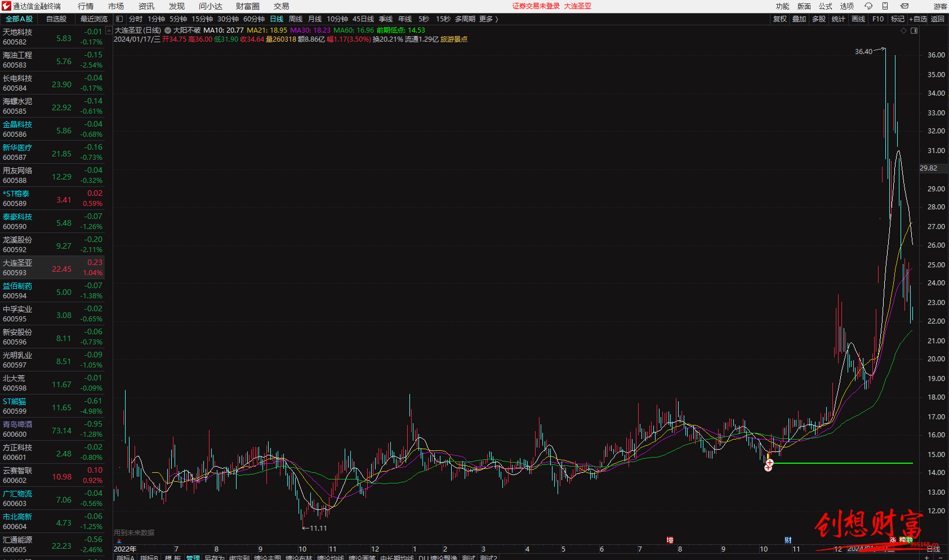Switch to the 指标A bottom tab

[126, 557]
